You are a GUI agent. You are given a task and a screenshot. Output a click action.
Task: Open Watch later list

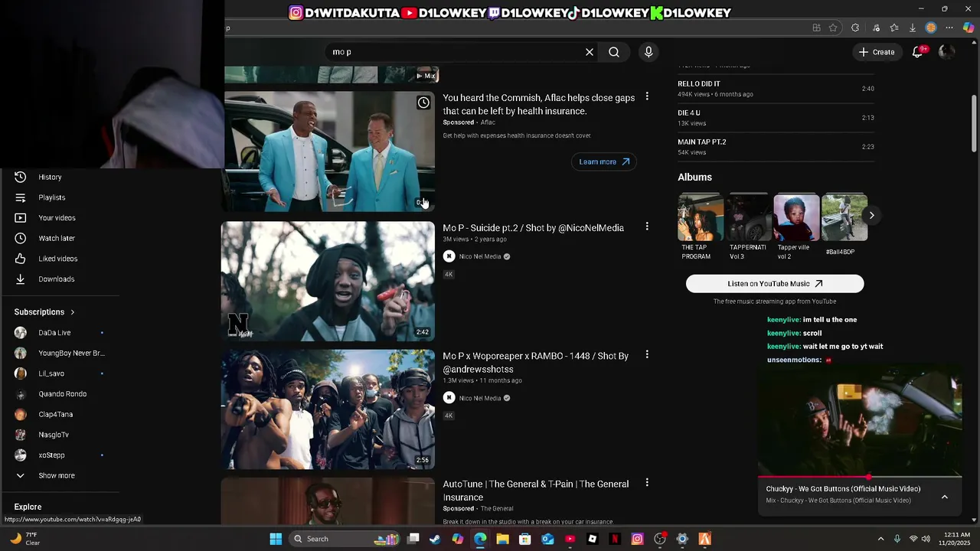tap(57, 238)
